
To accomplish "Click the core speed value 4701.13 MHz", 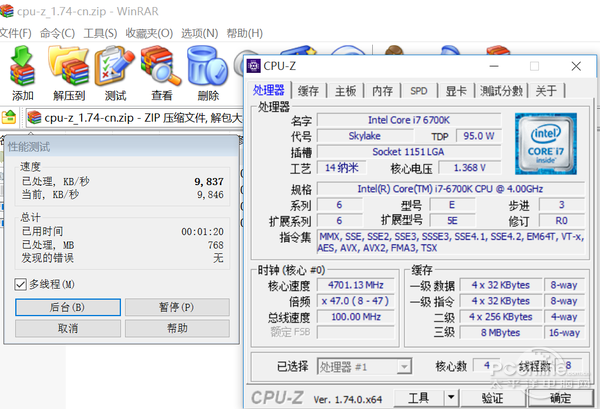I will [356, 285].
